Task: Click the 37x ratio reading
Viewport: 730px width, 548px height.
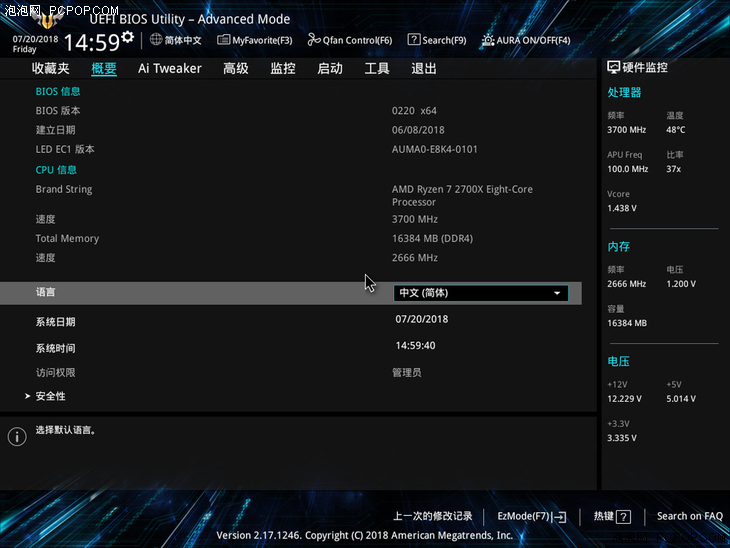Action: [673, 169]
